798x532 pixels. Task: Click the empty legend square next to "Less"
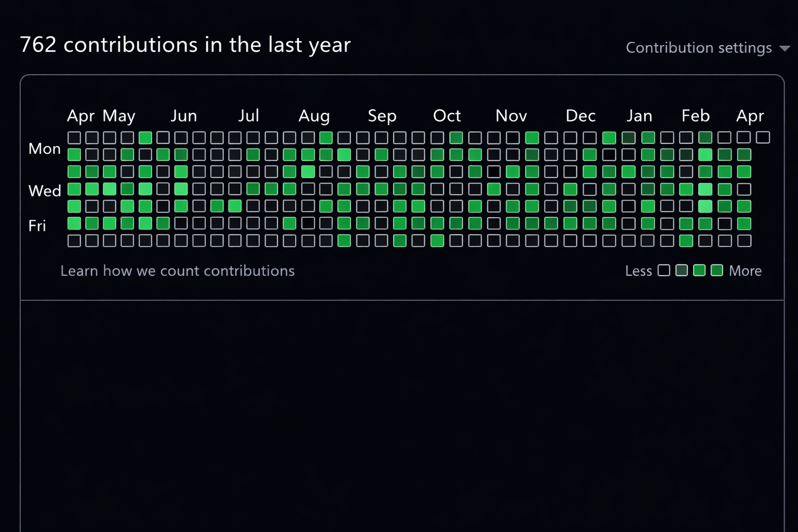(x=663, y=270)
